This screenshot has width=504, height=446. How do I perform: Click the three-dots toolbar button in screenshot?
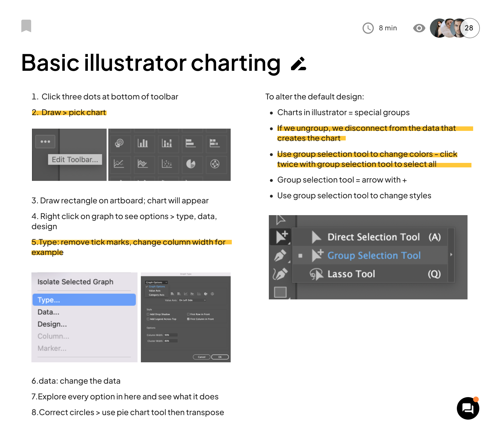(45, 142)
